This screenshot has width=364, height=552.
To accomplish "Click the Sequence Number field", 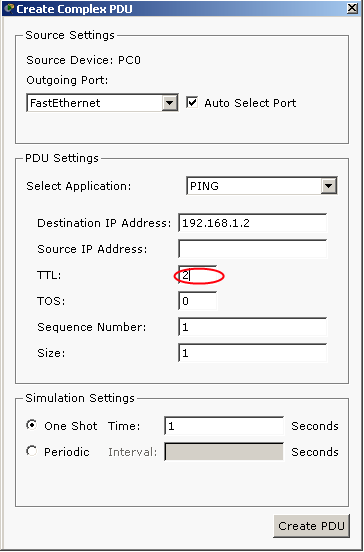I will (253, 327).
